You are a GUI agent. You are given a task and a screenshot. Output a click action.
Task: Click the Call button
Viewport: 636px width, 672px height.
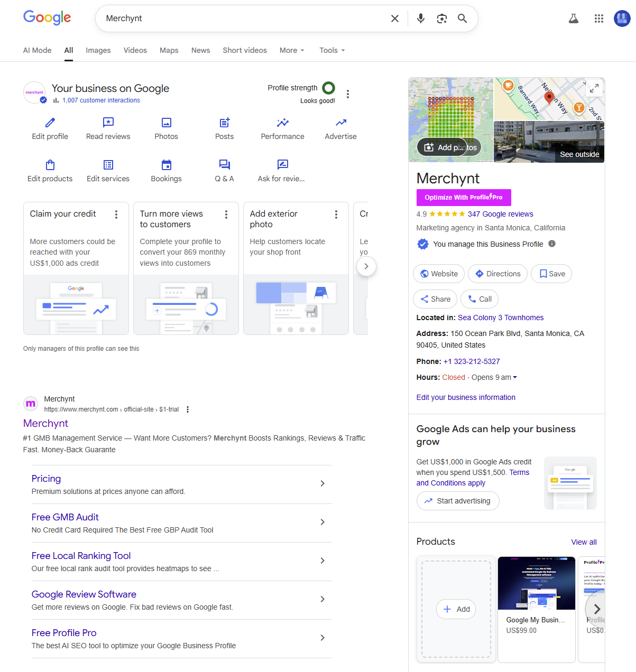click(480, 299)
